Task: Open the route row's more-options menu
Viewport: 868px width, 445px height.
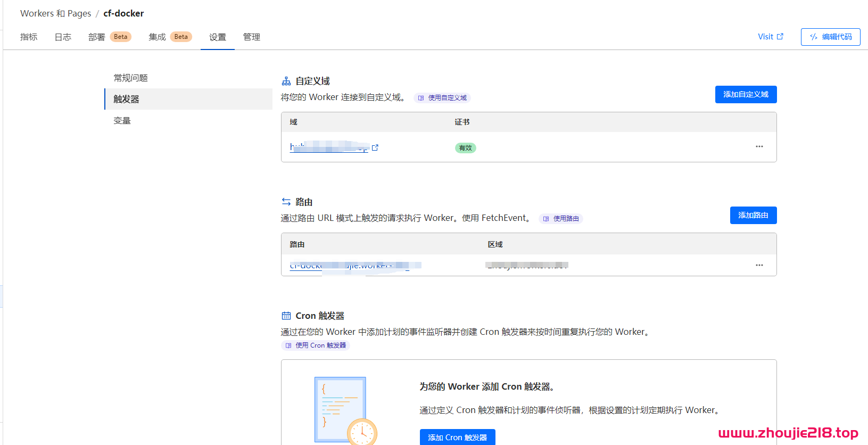Action: tap(759, 265)
